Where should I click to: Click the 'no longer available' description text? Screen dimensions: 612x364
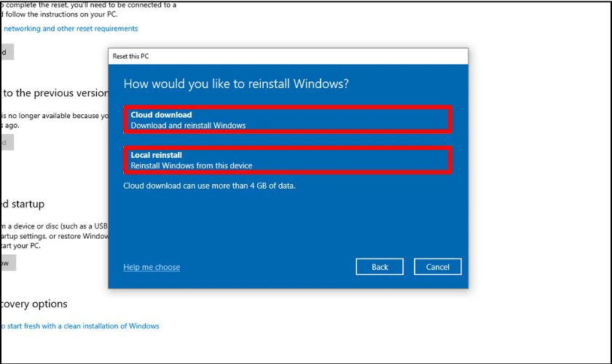pyautogui.click(x=52, y=115)
